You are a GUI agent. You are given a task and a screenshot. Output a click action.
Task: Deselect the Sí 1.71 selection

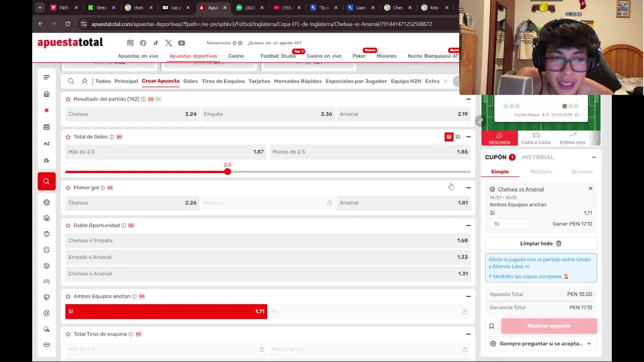[x=166, y=311]
